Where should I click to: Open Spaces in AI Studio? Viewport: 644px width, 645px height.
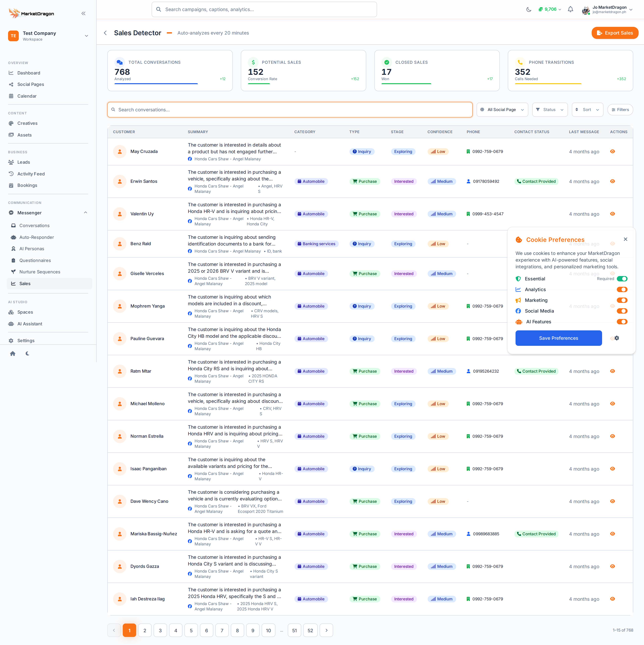[x=25, y=312]
